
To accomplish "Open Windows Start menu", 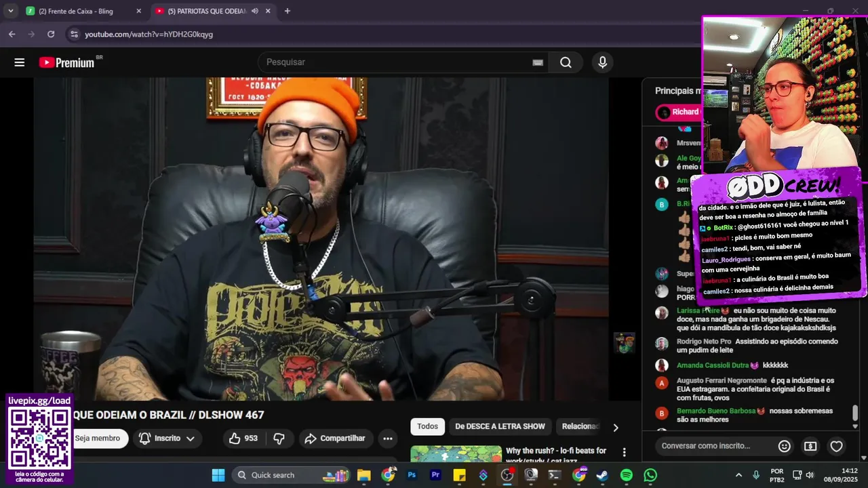I will pos(218,475).
